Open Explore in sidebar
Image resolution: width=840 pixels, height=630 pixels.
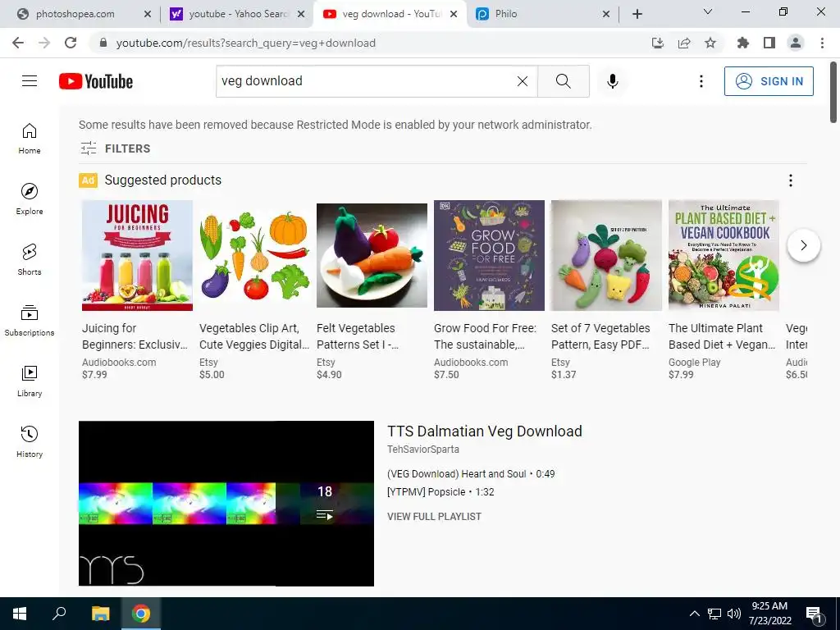30,199
